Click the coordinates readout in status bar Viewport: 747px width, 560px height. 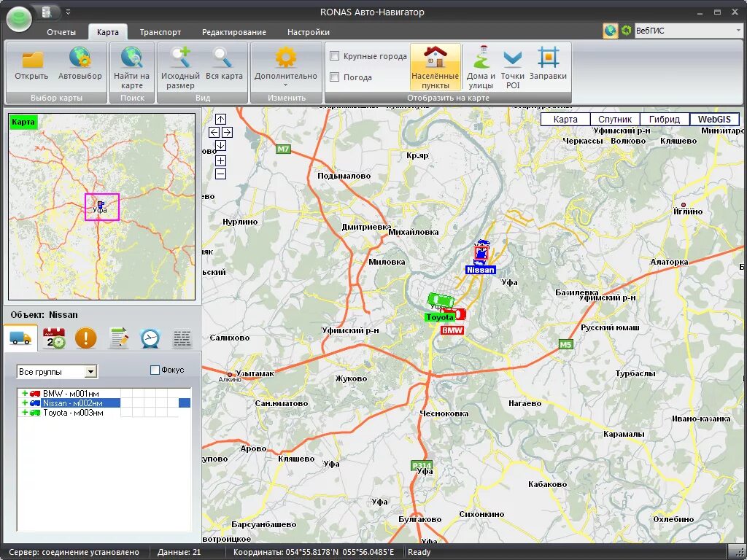point(314,553)
